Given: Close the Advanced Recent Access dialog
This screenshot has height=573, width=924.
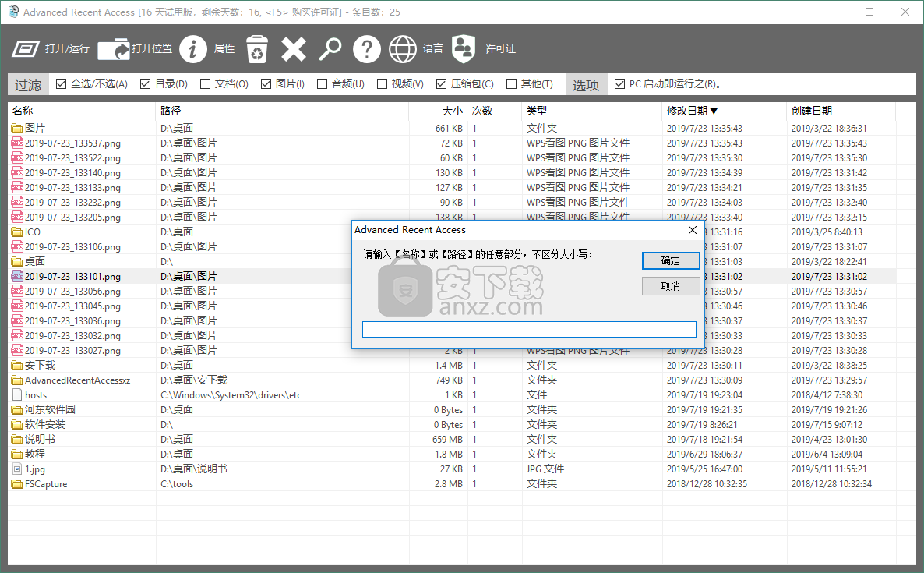Looking at the screenshot, I should 693,230.
